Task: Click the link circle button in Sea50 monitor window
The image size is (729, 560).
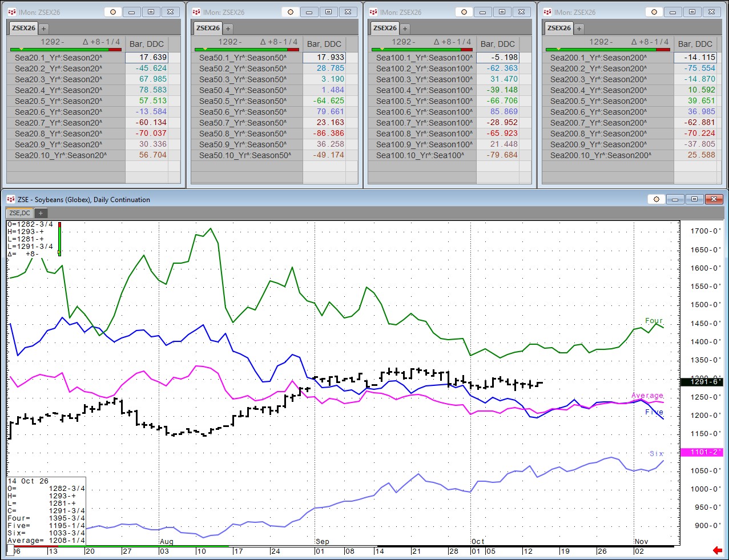Action: tap(291, 12)
